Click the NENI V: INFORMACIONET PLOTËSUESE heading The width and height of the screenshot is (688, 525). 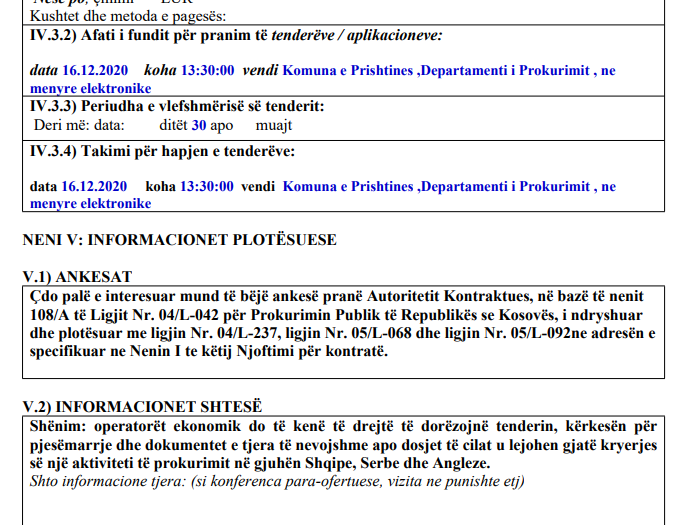pyautogui.click(x=179, y=240)
